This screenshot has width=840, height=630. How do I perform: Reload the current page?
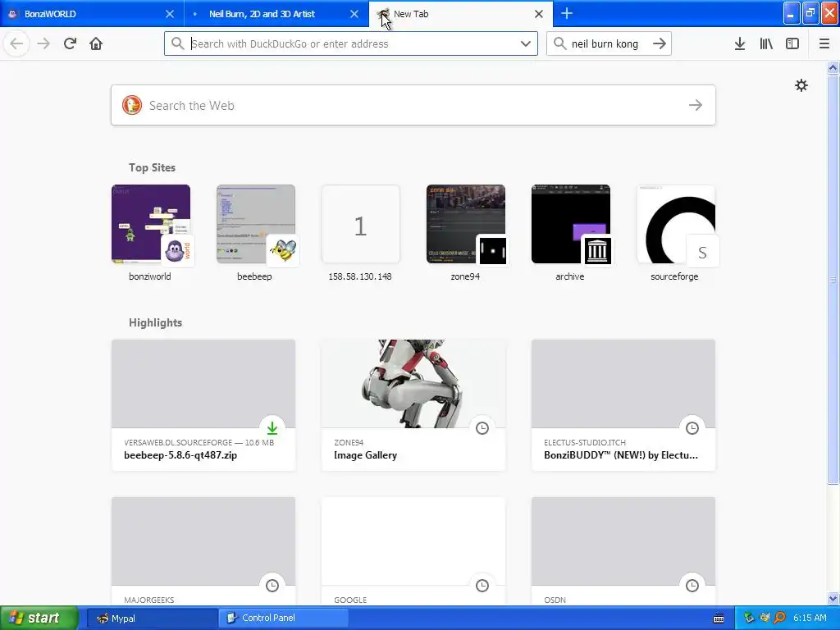click(x=70, y=43)
